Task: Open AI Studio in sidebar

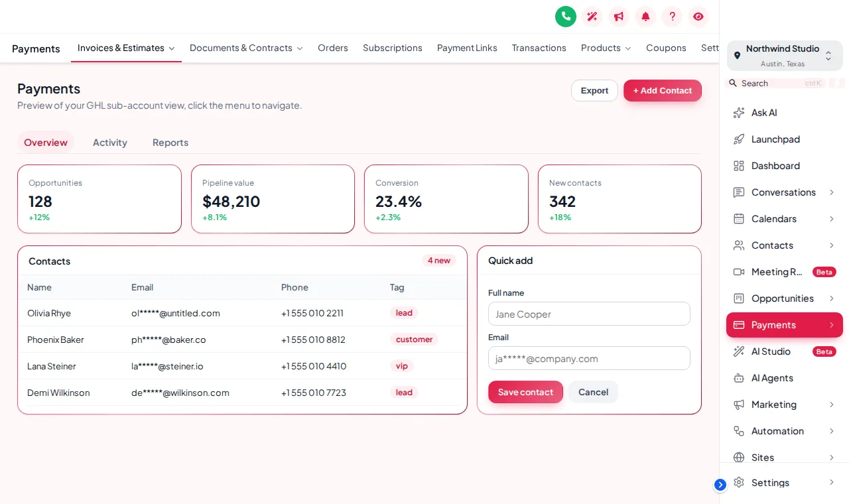Action: [785, 351]
